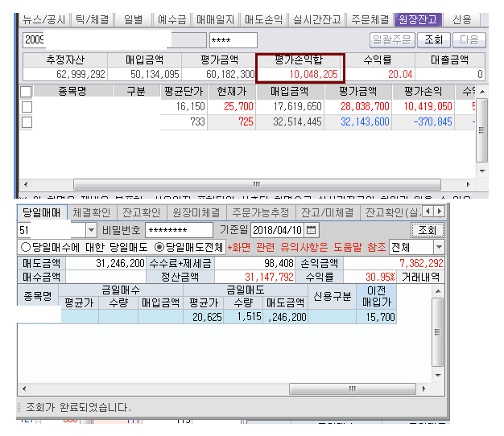Select 당일매수에 대한 당일매도 radio option
504x436 pixels.
pos(26,247)
